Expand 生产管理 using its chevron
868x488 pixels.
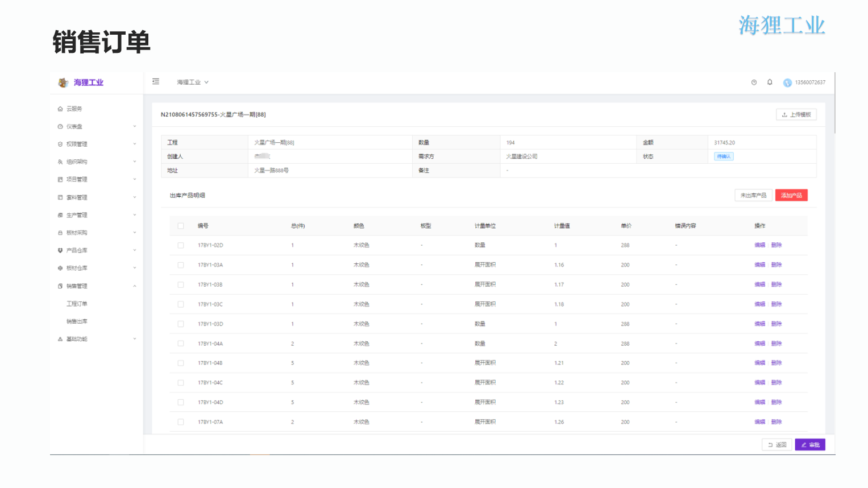(x=135, y=215)
